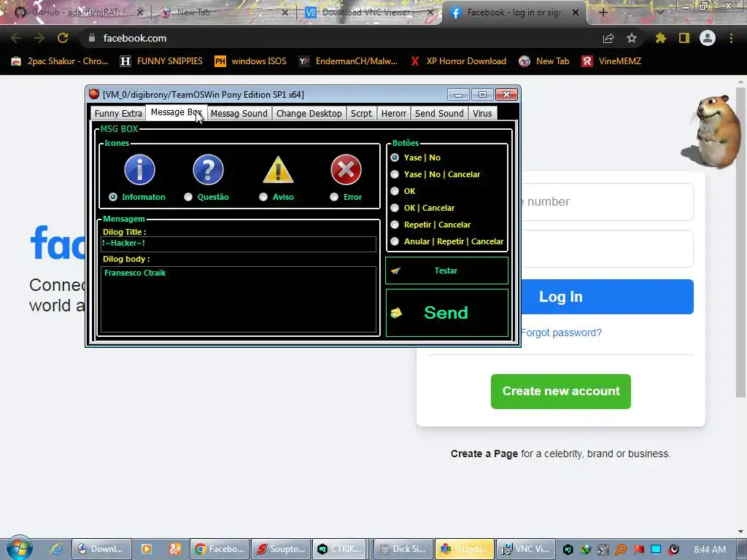This screenshot has height=560, width=747.
Task: Click the red flag tray icon
Action: pos(639,549)
